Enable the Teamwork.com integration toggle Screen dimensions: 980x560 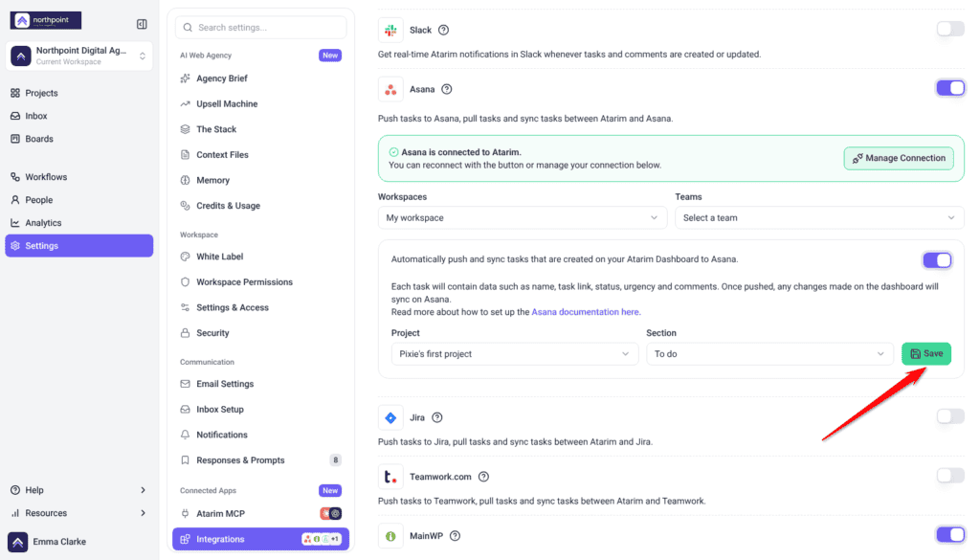click(x=950, y=476)
